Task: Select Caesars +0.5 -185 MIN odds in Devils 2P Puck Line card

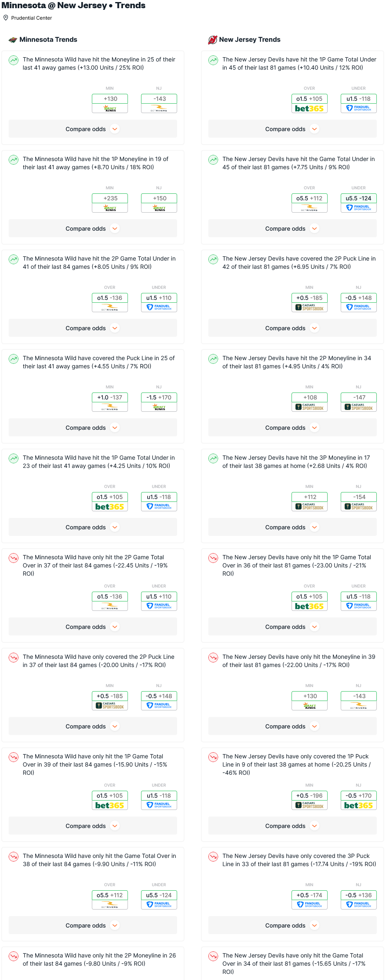Action: tap(310, 302)
